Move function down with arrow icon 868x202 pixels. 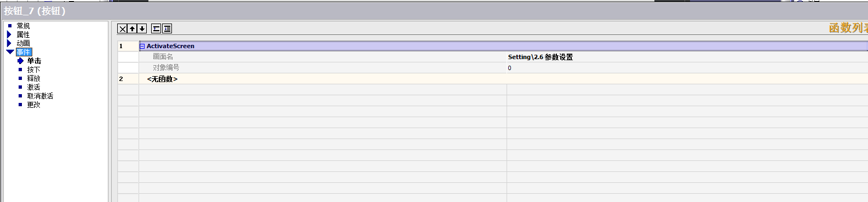142,28
